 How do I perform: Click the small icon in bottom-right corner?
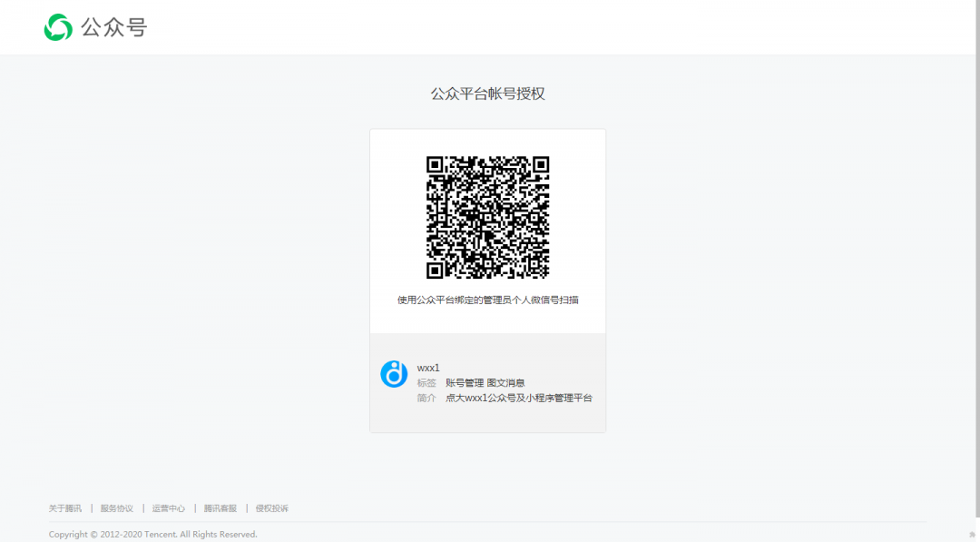pos(972,535)
